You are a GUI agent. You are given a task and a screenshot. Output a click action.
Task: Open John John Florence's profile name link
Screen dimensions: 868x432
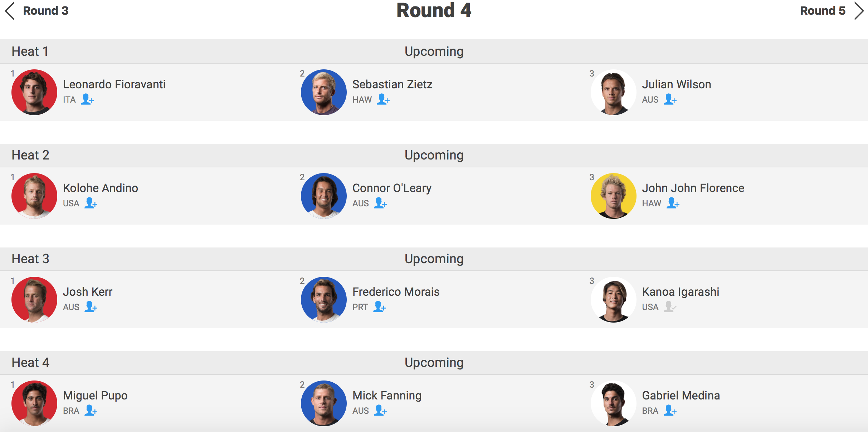tap(693, 188)
